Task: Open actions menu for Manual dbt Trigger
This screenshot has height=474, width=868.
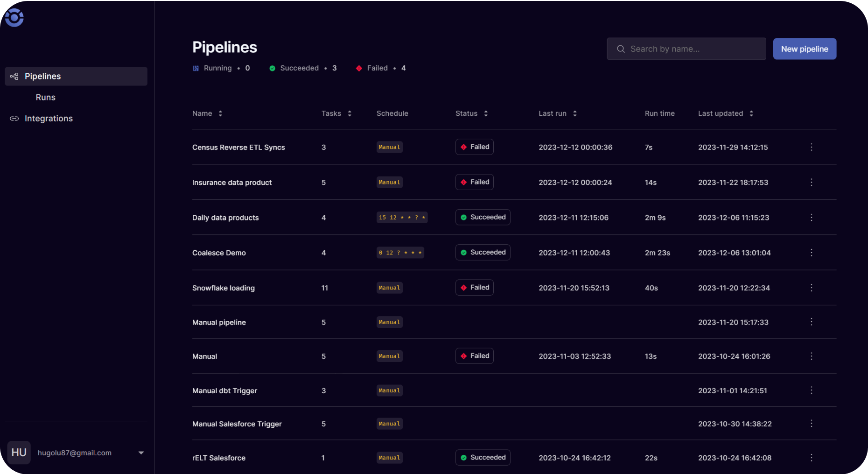Action: click(812, 390)
